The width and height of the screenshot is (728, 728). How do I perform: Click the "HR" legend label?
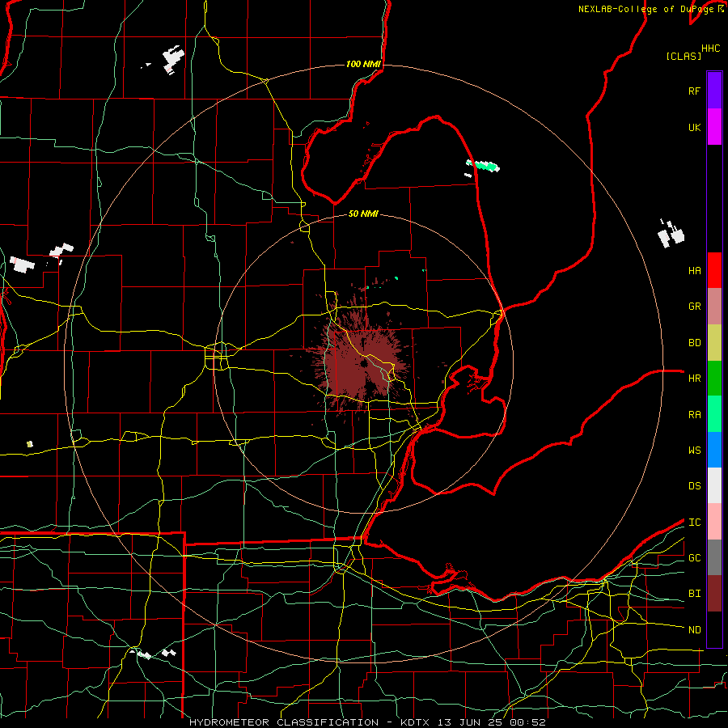694,379
